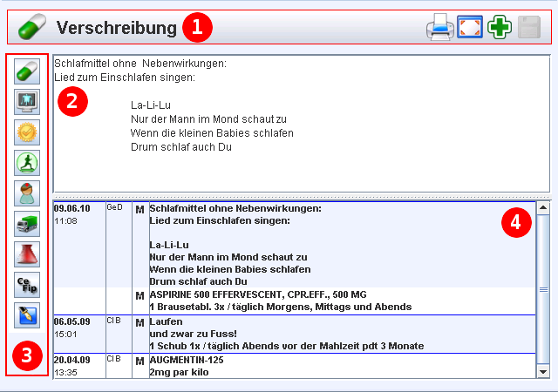Click inside the prescription text editor
The height and width of the screenshot is (392, 558).
point(302,124)
